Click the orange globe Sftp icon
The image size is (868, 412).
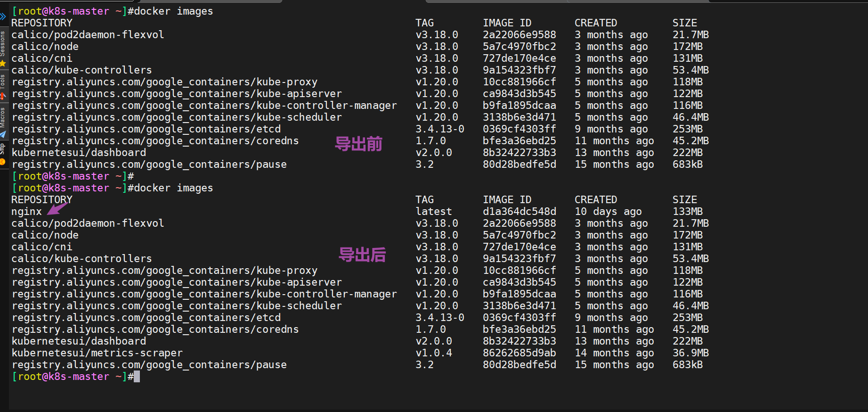click(x=3, y=162)
